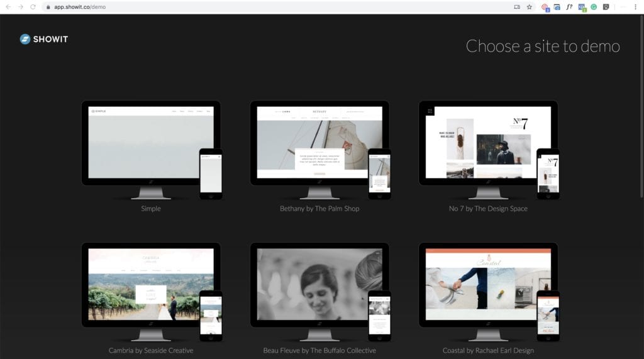Click the "No 7 by The Design Space" label
The height and width of the screenshot is (359, 644).
click(488, 209)
